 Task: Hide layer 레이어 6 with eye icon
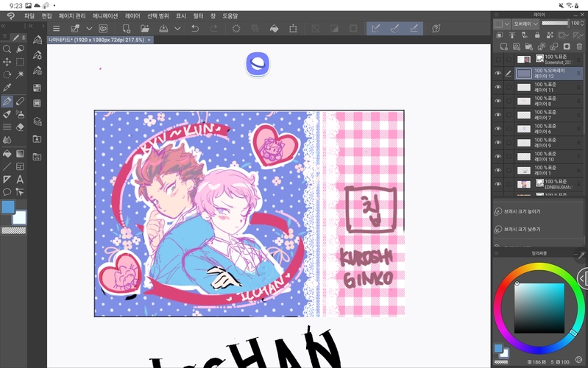498,129
